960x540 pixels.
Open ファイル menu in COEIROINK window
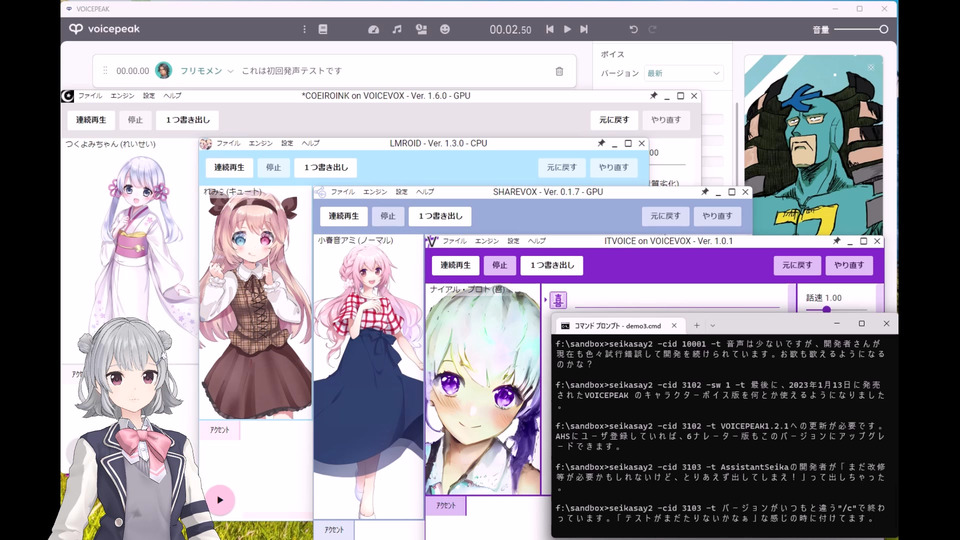click(x=90, y=96)
